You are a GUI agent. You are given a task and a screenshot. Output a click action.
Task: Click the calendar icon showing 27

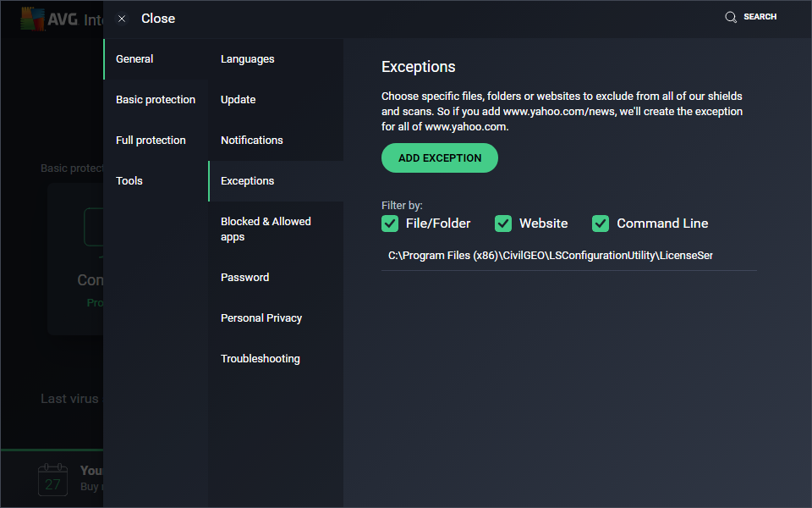tap(52, 480)
